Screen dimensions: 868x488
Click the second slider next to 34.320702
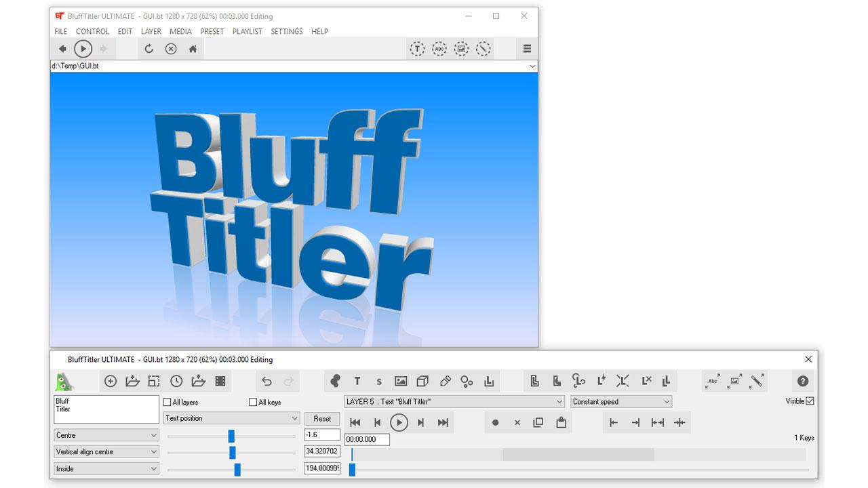point(231,452)
